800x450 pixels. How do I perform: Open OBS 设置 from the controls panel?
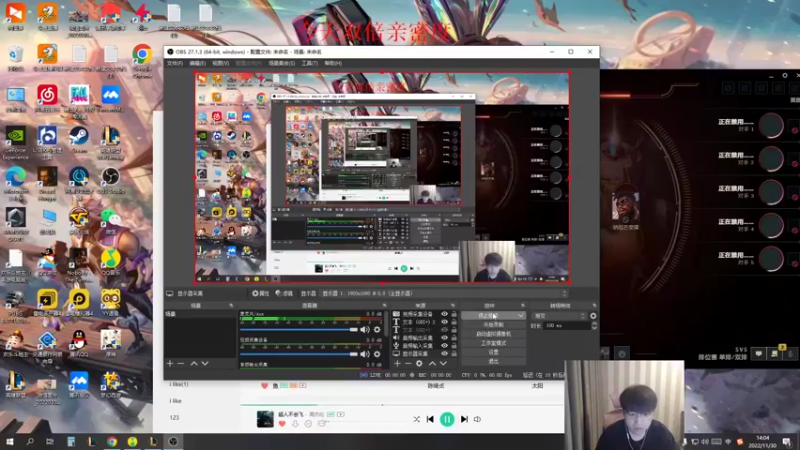pos(493,353)
